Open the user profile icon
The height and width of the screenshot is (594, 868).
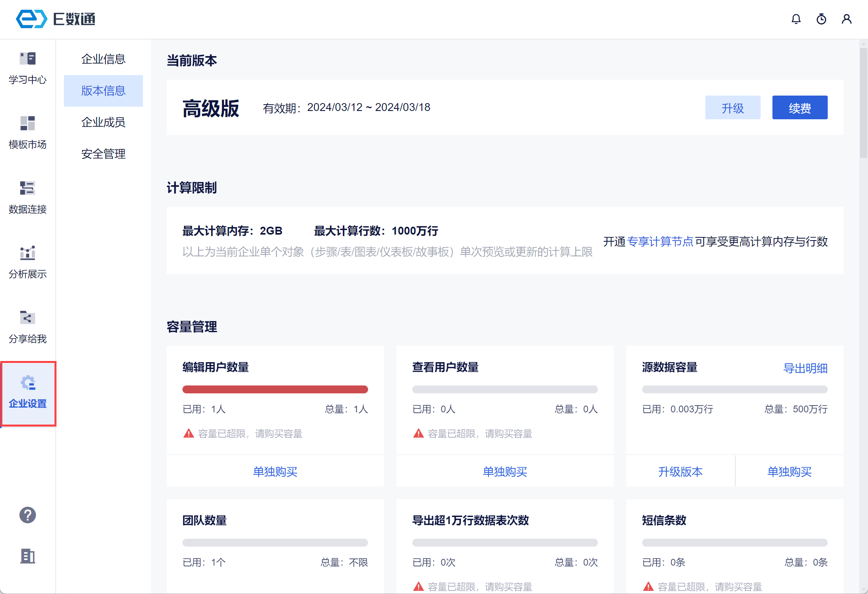tap(847, 19)
